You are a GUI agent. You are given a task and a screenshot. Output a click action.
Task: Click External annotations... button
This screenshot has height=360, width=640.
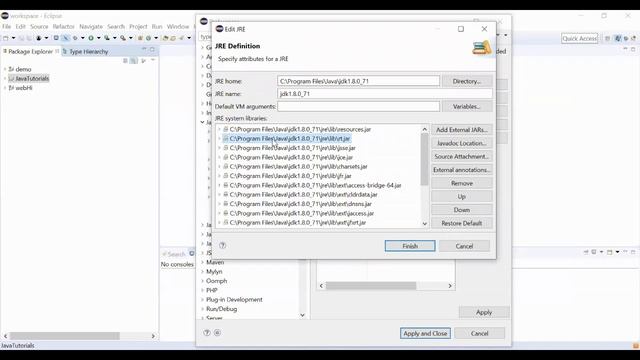pyautogui.click(x=462, y=170)
